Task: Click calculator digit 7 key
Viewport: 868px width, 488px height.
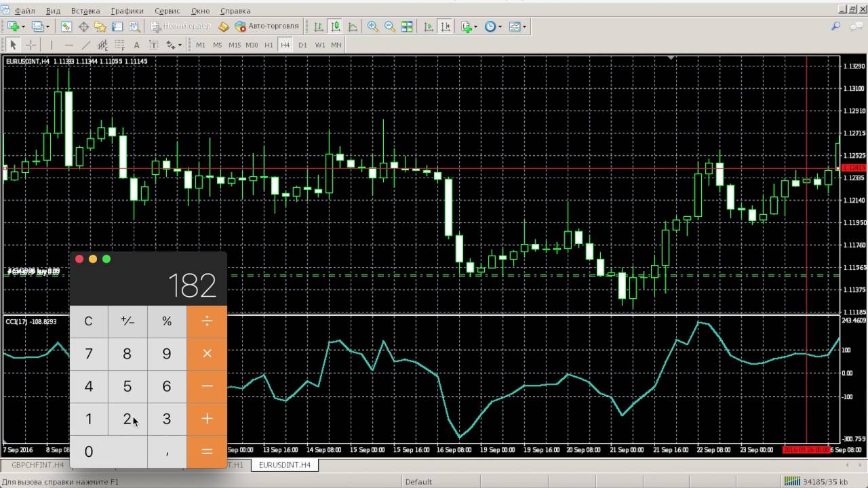Action: [89, 354]
